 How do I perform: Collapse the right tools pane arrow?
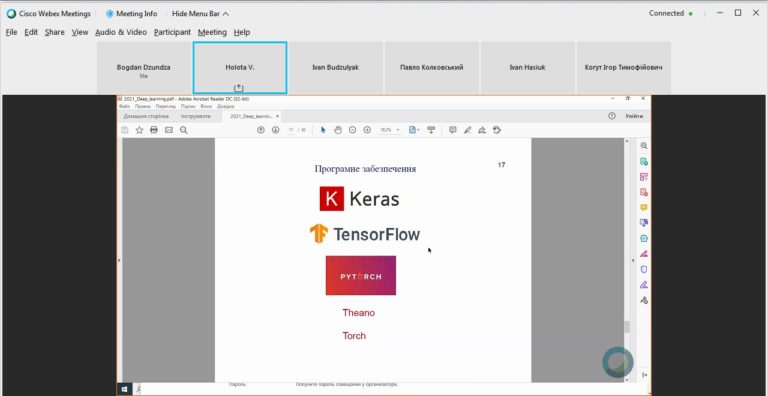[x=632, y=260]
